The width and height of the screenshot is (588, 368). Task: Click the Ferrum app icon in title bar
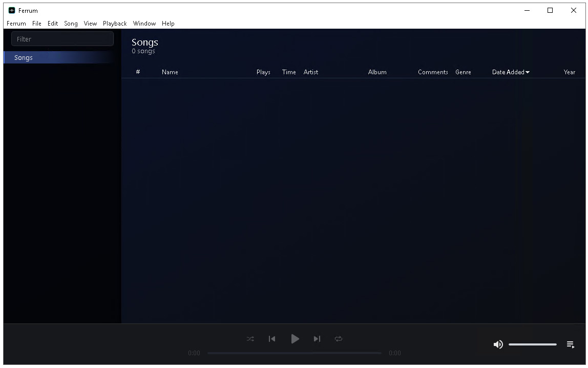coord(12,11)
